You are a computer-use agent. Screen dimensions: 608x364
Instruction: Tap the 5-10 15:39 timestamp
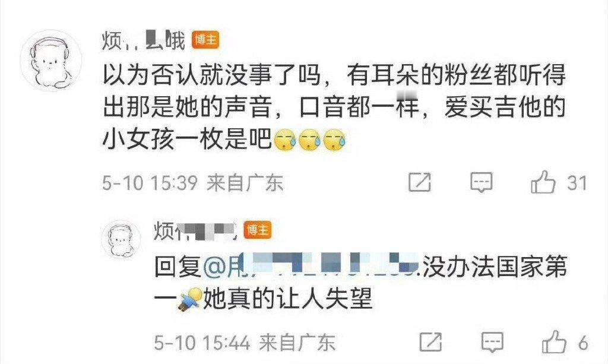click(150, 182)
